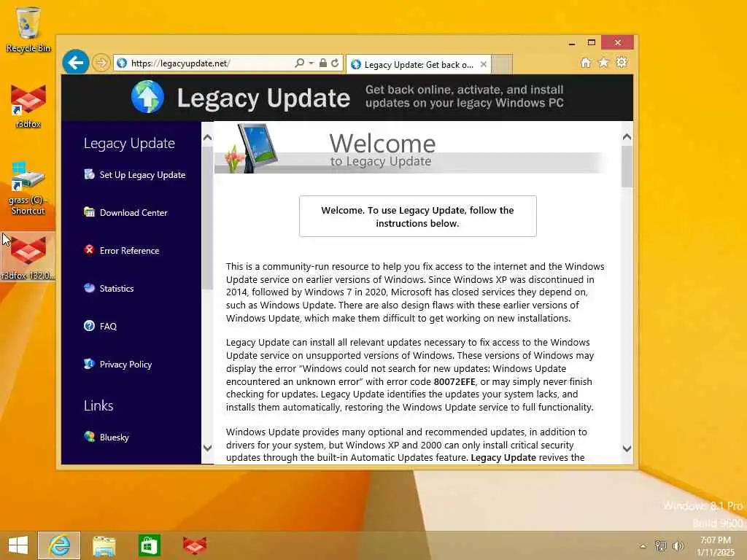Viewport: 747px width, 560px height.
Task: Click sidebar scrollbar up arrow
Action: point(207,138)
